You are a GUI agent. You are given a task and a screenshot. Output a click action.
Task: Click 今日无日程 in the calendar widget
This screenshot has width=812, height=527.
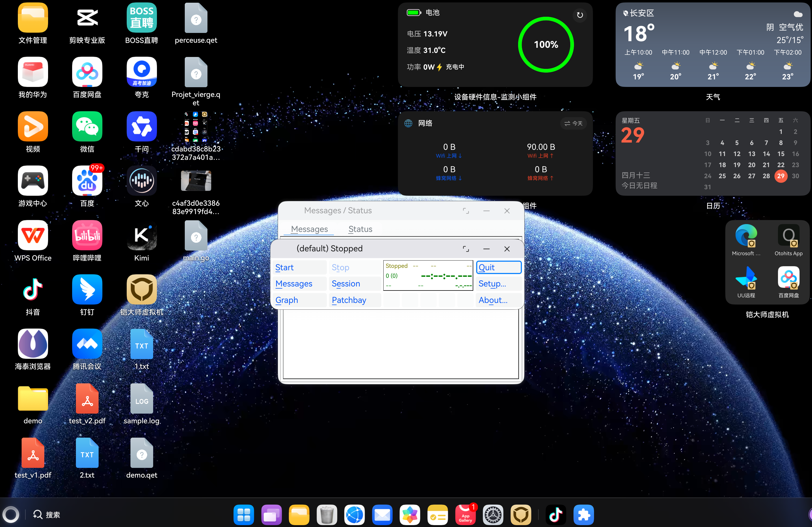click(639, 185)
